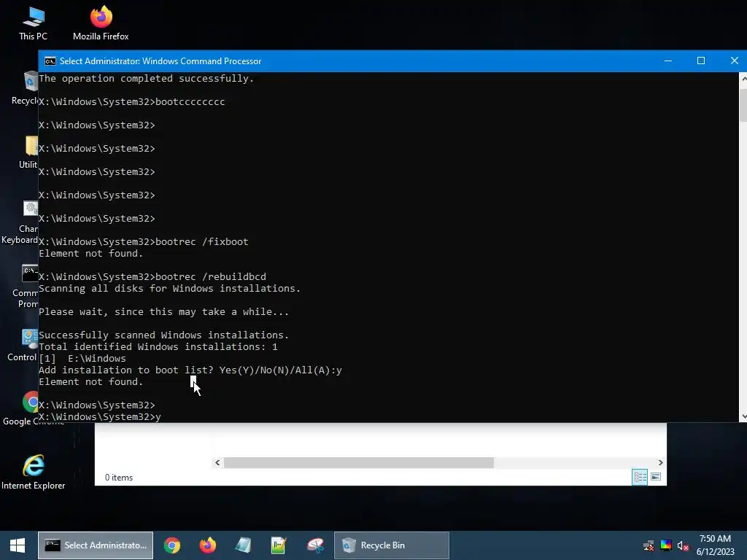This screenshot has width=747, height=560.
Task: Minimize the Windows Command Processor window
Action: [x=668, y=61]
